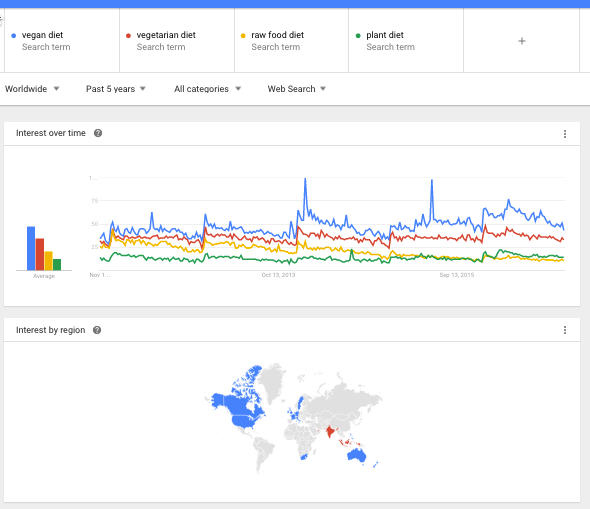Open three-dot menu for Interest over time

pos(565,134)
